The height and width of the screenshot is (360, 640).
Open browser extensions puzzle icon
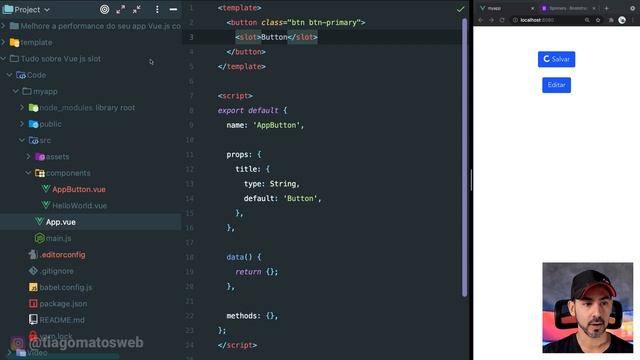point(611,20)
